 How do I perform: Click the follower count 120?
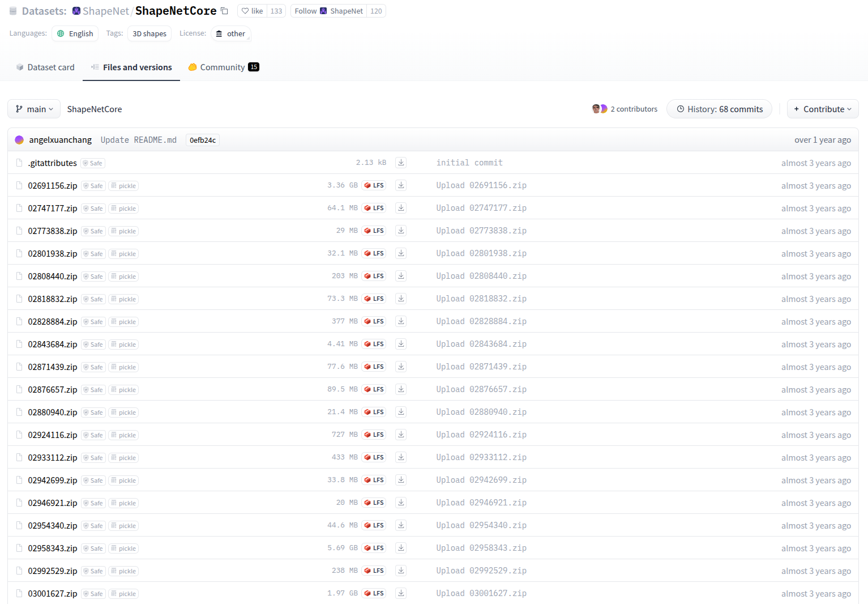(376, 11)
